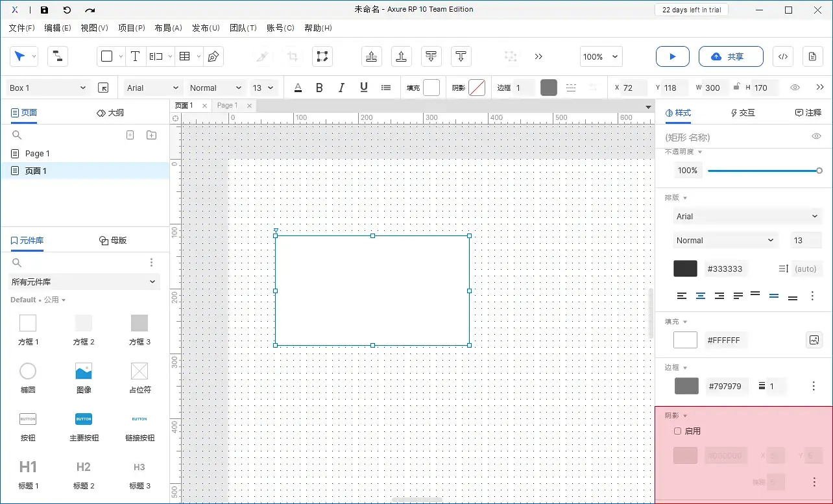The image size is (833, 504).
Task: Select the Connector tool in toolbar
Action: (57, 56)
